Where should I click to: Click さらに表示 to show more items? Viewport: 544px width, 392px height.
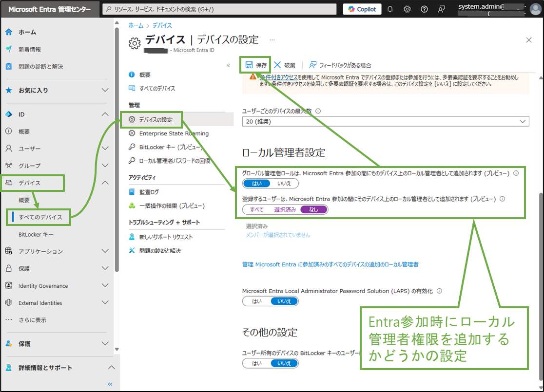click(x=32, y=320)
